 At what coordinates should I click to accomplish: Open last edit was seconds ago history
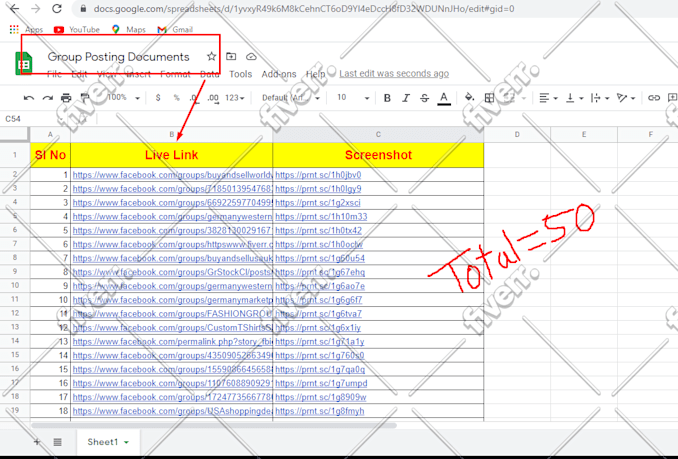pos(394,73)
